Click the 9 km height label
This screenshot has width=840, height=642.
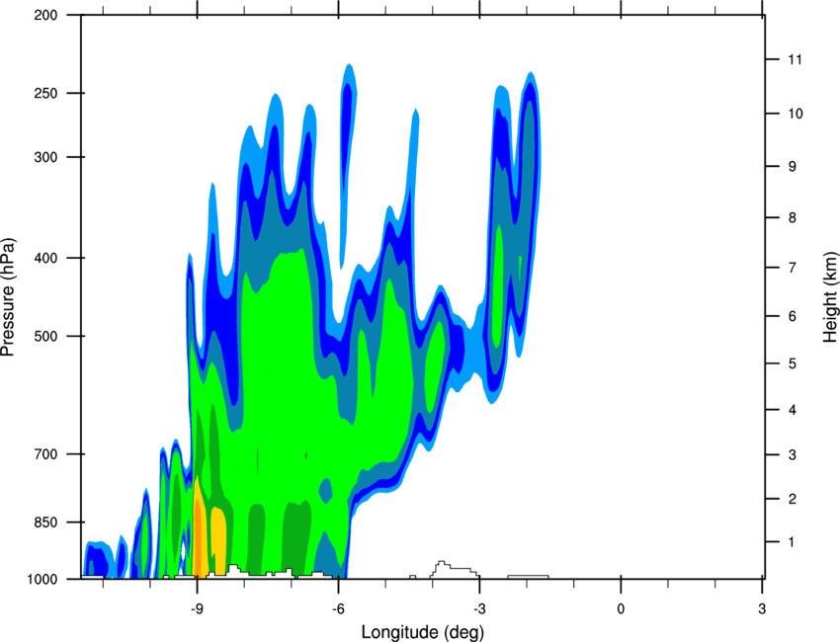pyautogui.click(x=793, y=167)
